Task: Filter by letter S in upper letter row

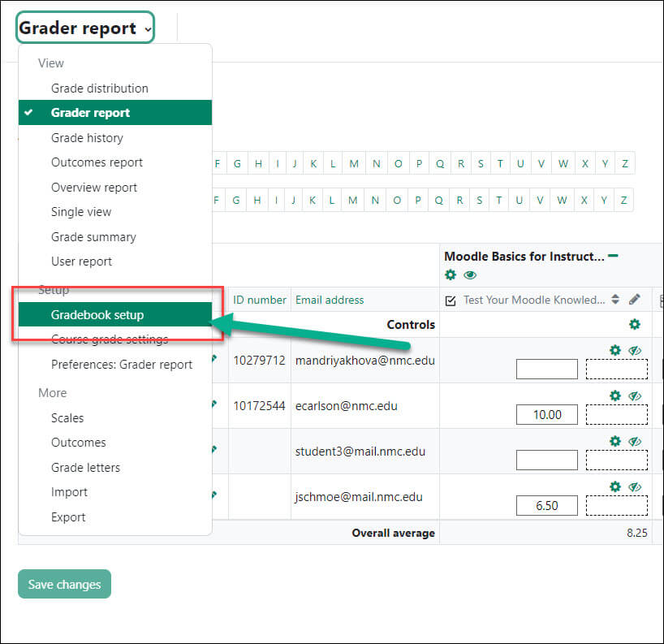Action: pos(481,163)
